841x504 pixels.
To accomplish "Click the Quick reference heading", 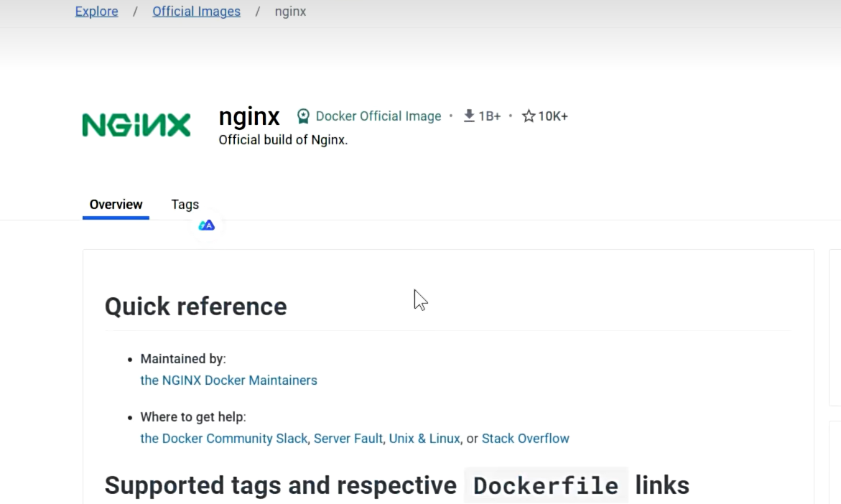I will coord(195,307).
